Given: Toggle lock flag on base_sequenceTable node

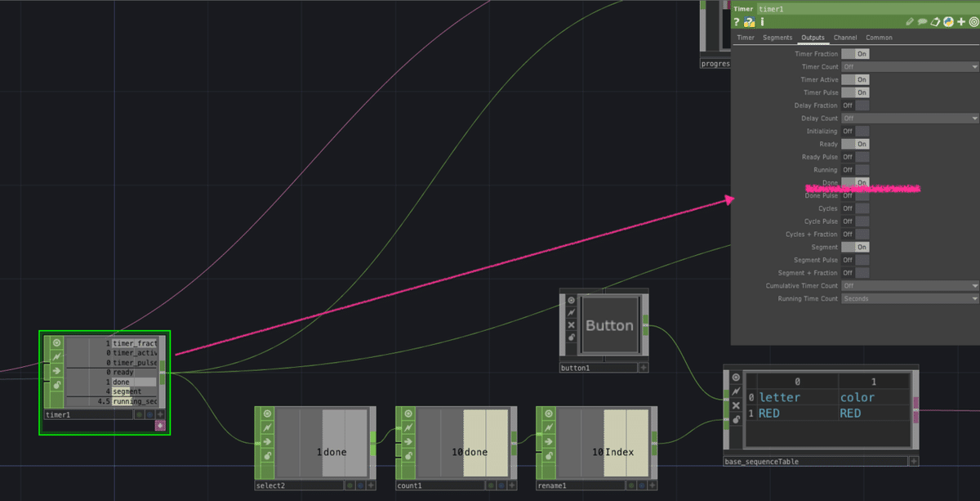Looking at the screenshot, I should click(x=736, y=419).
